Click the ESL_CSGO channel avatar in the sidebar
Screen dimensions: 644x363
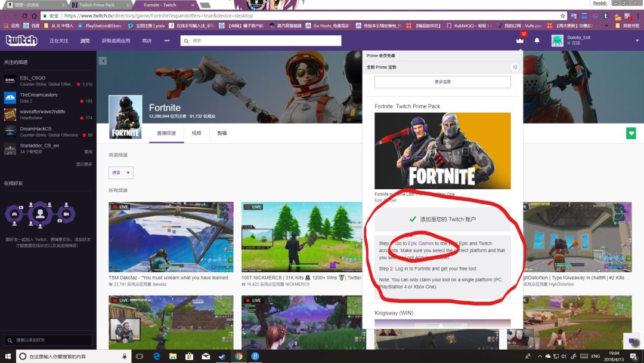[x=10, y=80]
